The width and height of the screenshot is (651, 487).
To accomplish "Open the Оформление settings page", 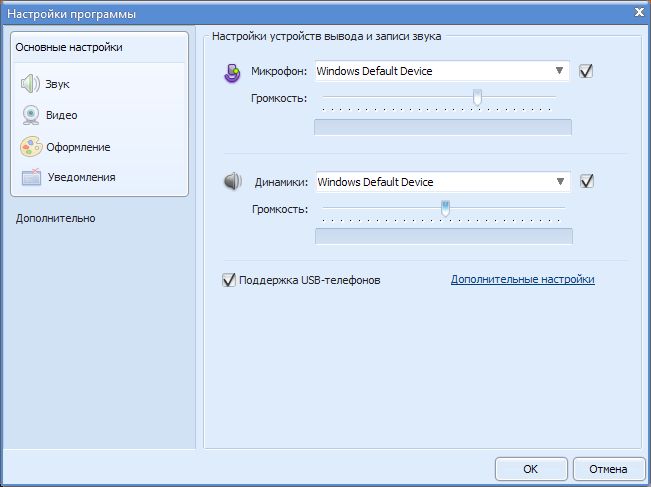I will coord(78,147).
